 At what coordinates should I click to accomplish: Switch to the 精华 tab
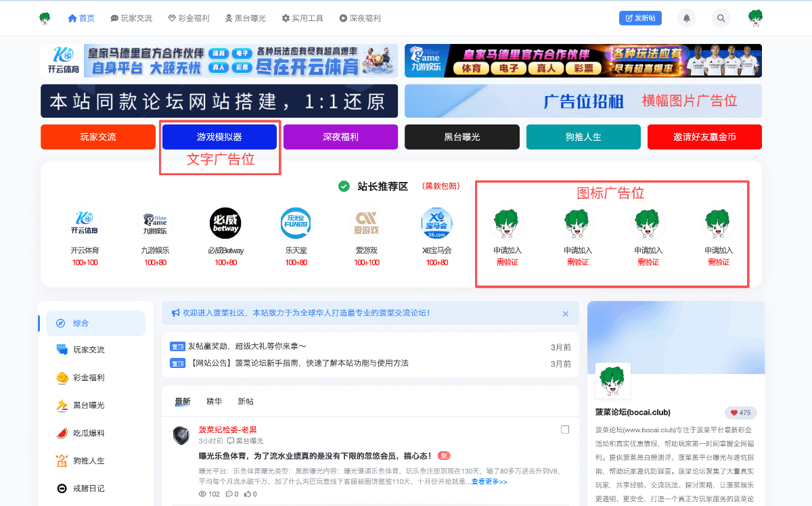click(x=215, y=401)
